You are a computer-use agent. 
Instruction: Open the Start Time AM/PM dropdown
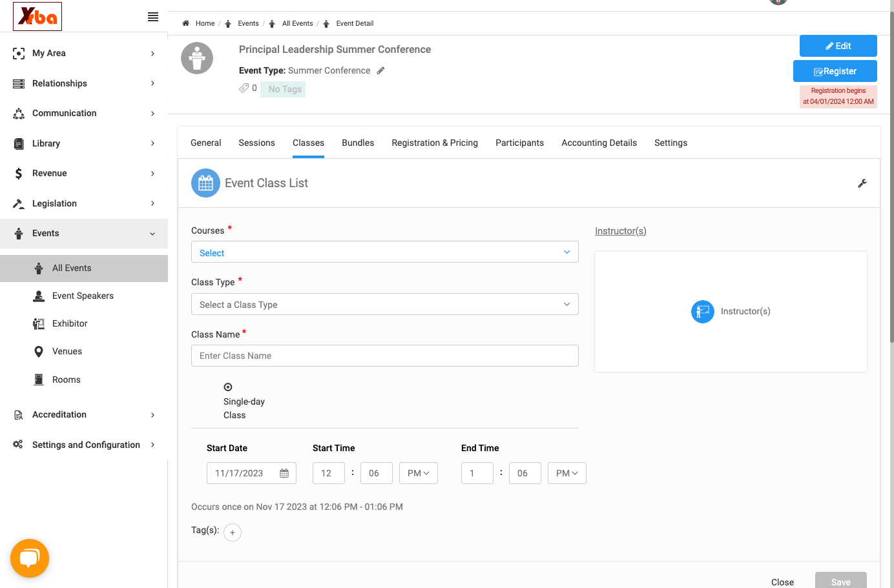(x=419, y=473)
